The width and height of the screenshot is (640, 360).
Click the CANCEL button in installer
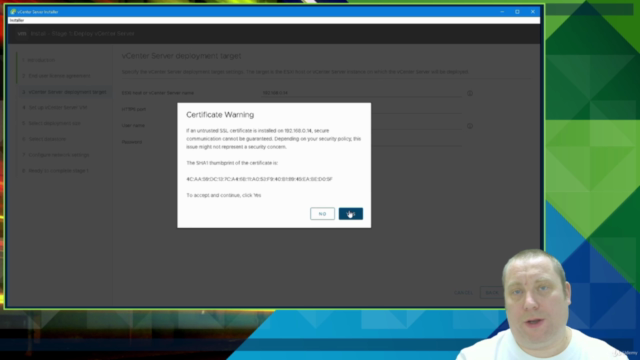pyautogui.click(x=463, y=293)
